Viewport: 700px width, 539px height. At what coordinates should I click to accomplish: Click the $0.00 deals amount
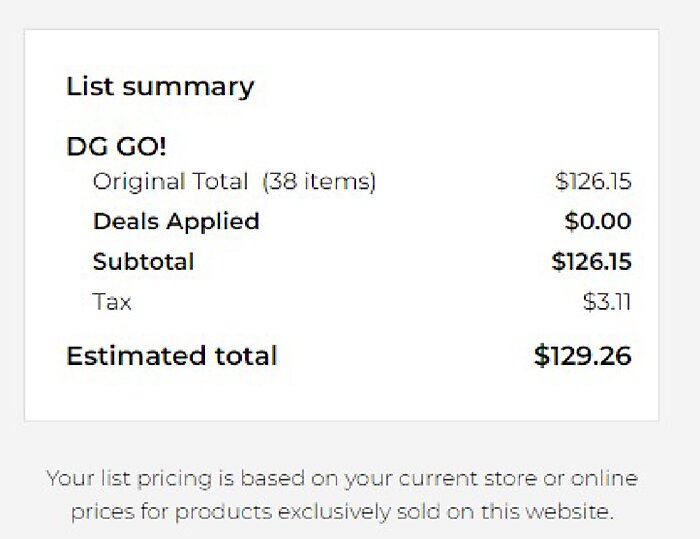coord(597,222)
